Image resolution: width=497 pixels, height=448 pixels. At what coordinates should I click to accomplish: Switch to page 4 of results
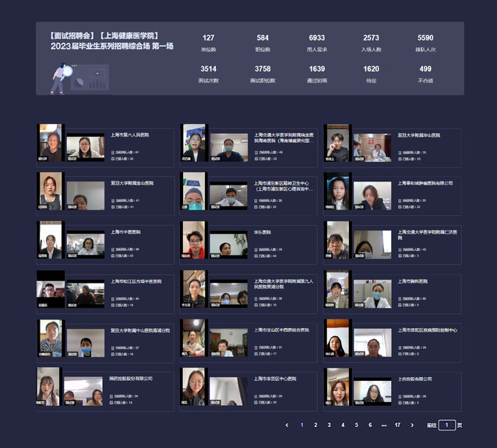(x=343, y=425)
